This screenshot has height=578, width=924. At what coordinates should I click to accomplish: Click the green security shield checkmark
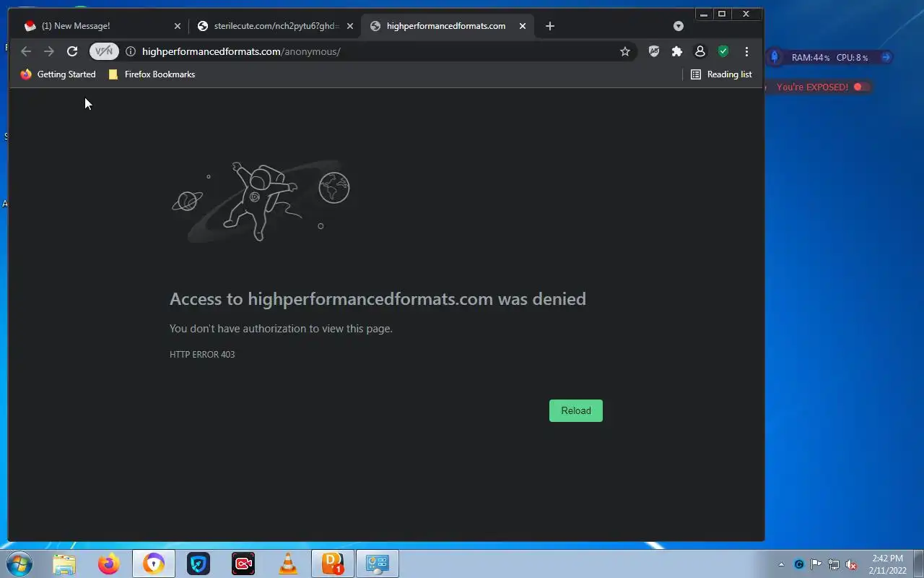[x=723, y=51]
